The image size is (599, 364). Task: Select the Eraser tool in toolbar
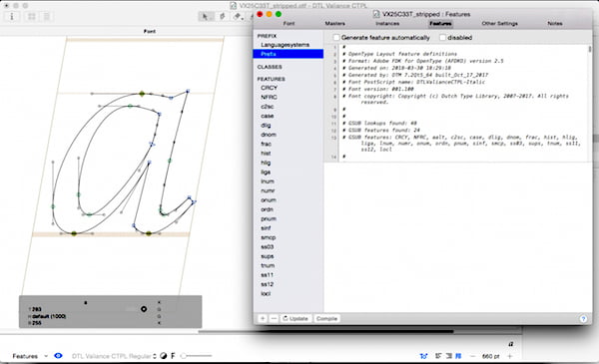pyautogui.click(x=238, y=16)
